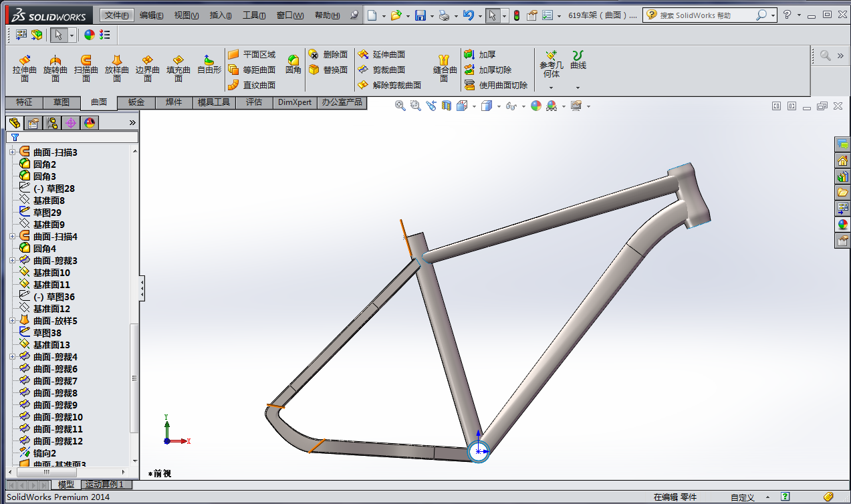Select the 旋转曲面 revolved surface tool
Image resolution: width=851 pixels, height=504 pixels.
point(55,68)
